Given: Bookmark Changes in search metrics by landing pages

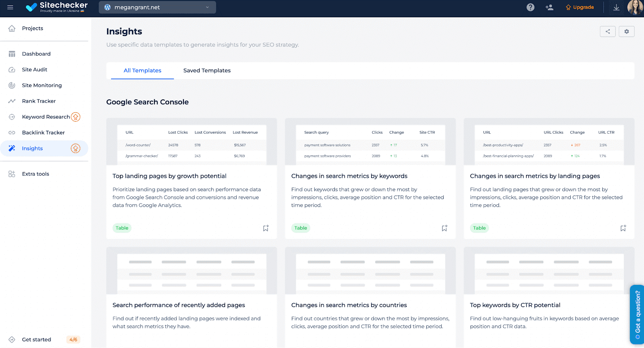Looking at the screenshot, I should coord(623,228).
